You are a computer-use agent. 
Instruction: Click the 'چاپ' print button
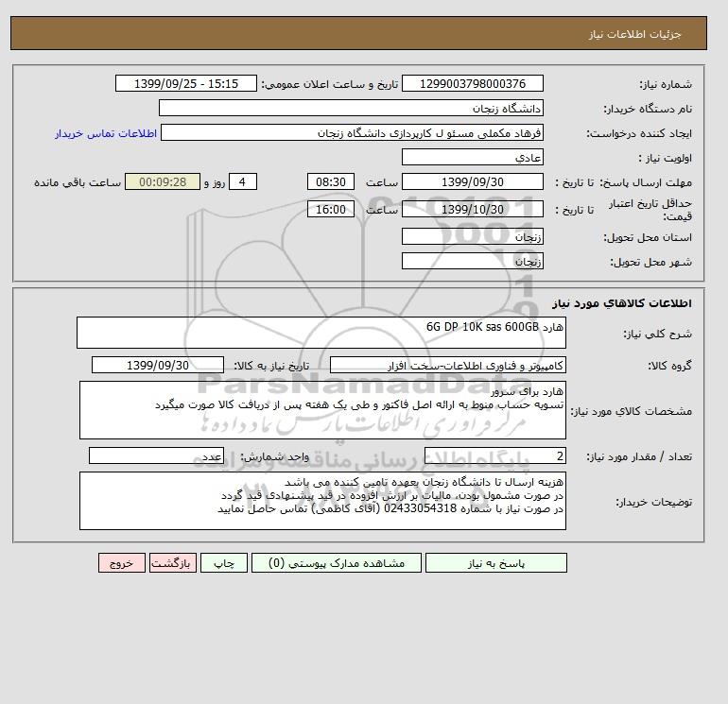pos(224,563)
